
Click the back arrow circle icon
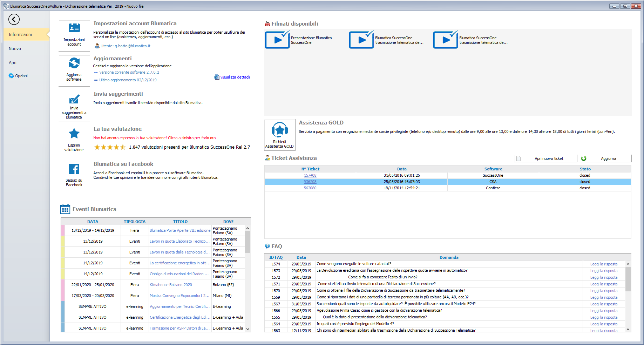(14, 19)
